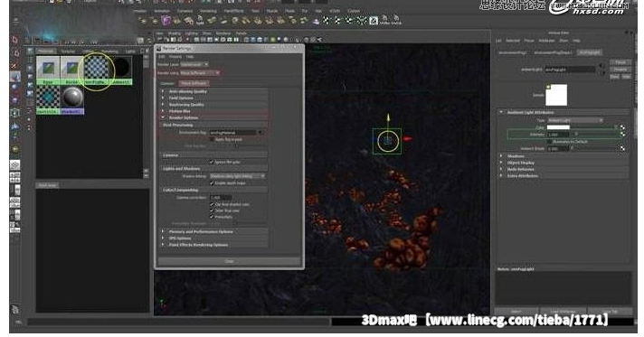Viewport: 644px width, 337px height.
Task: Toggle the Illuminates by Default checkbox
Action: 550,142
